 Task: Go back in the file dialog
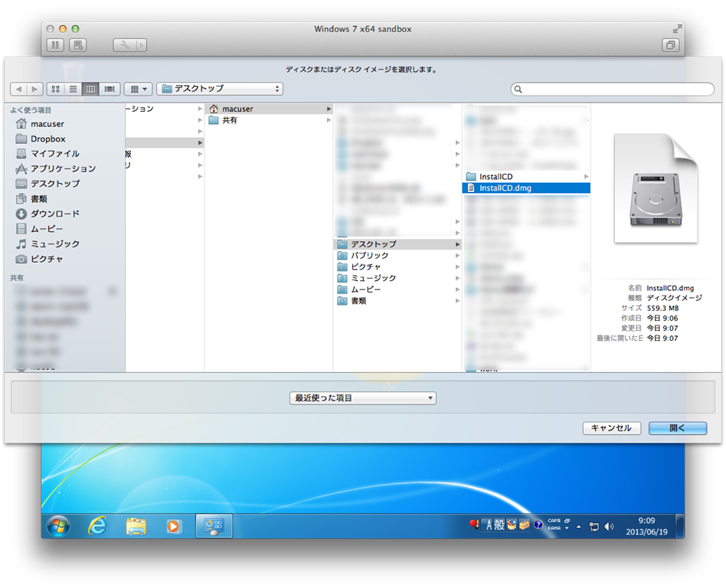point(18,89)
